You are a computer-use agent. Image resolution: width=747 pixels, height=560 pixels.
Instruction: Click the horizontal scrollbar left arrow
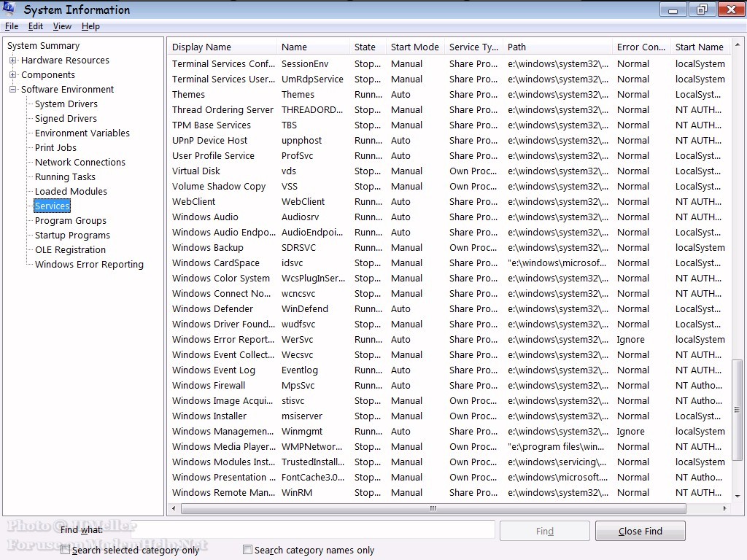174,508
